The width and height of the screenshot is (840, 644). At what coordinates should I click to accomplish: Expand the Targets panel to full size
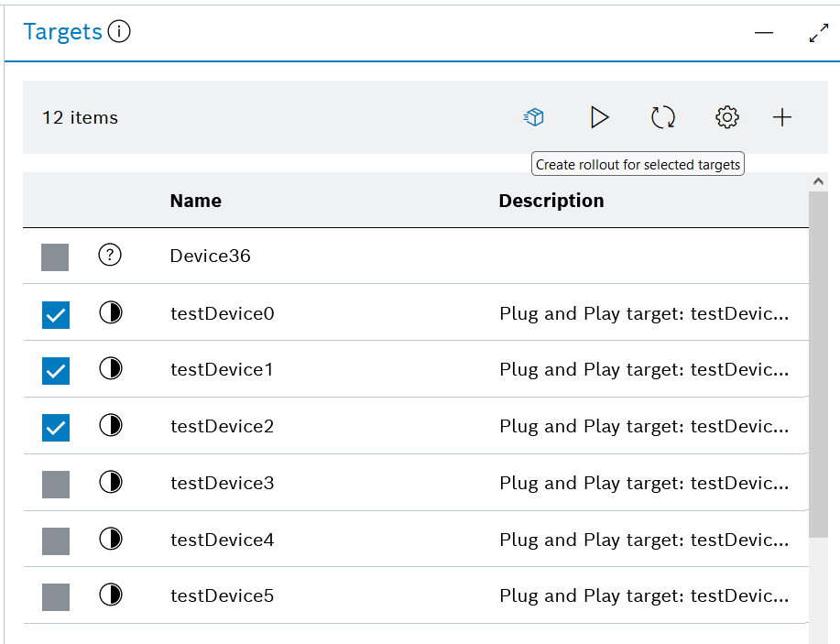819,33
